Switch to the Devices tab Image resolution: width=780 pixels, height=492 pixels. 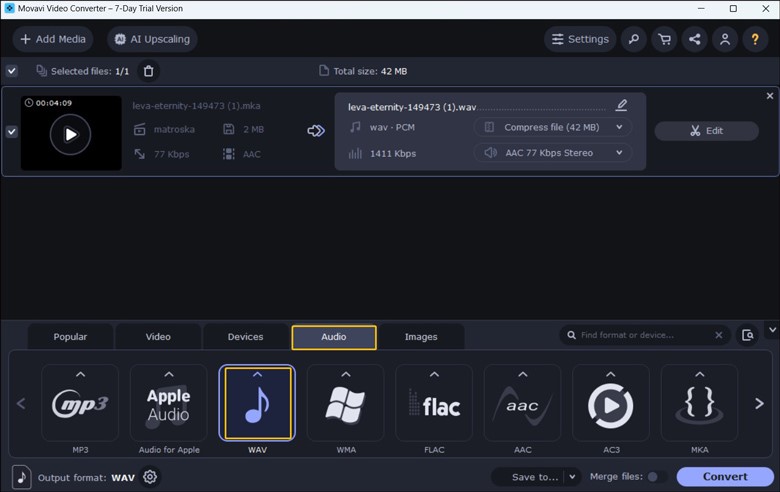click(245, 337)
